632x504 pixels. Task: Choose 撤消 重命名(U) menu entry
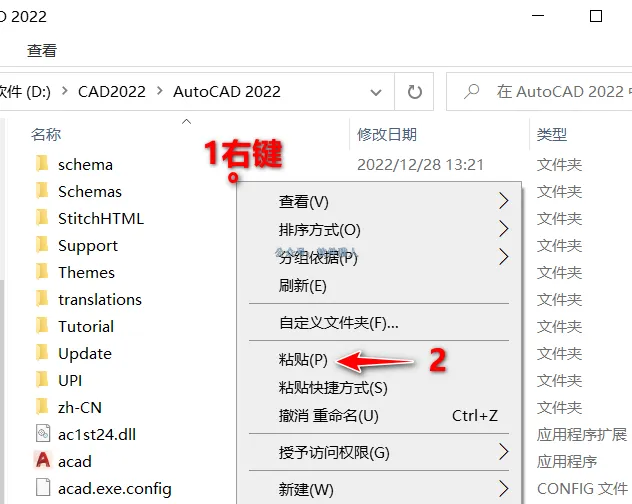[x=379, y=415]
